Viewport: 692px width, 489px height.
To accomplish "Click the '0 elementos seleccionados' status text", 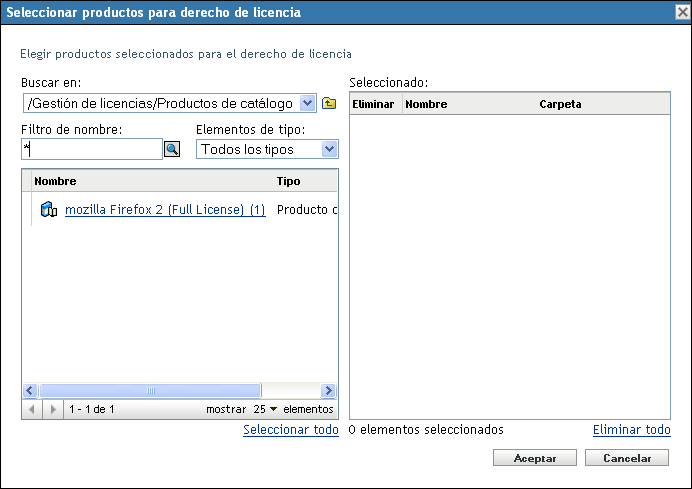I will [426, 429].
